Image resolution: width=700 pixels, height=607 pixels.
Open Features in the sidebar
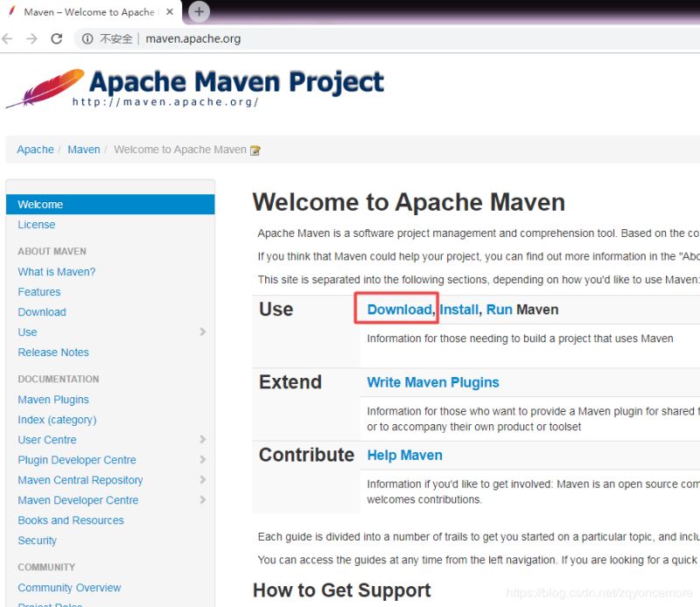pyautogui.click(x=39, y=292)
